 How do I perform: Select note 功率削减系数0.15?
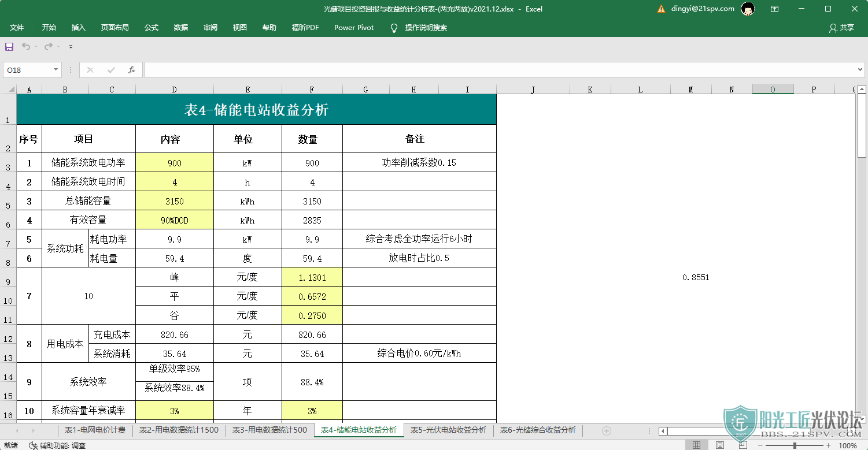pos(419,163)
